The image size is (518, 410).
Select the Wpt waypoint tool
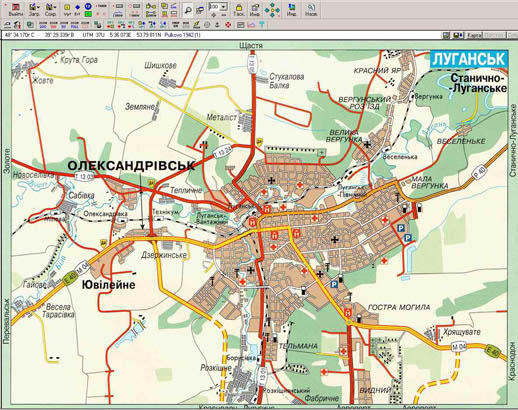coord(67,10)
